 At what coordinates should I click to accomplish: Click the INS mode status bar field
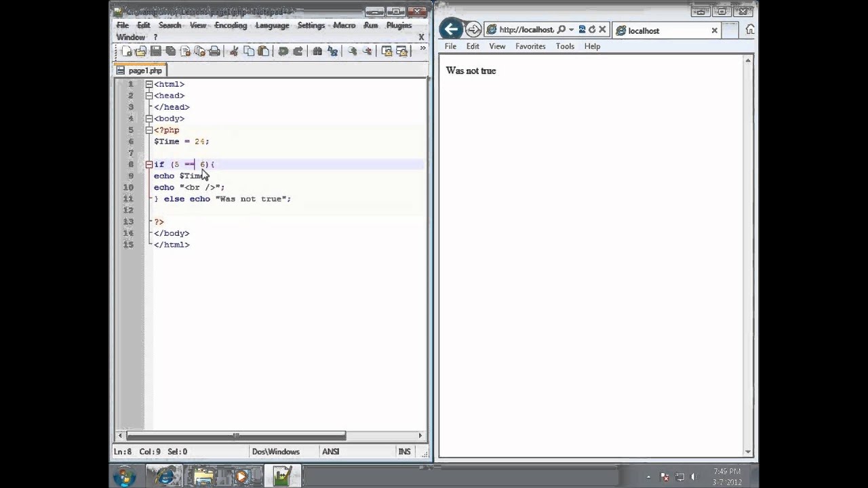[x=404, y=451]
